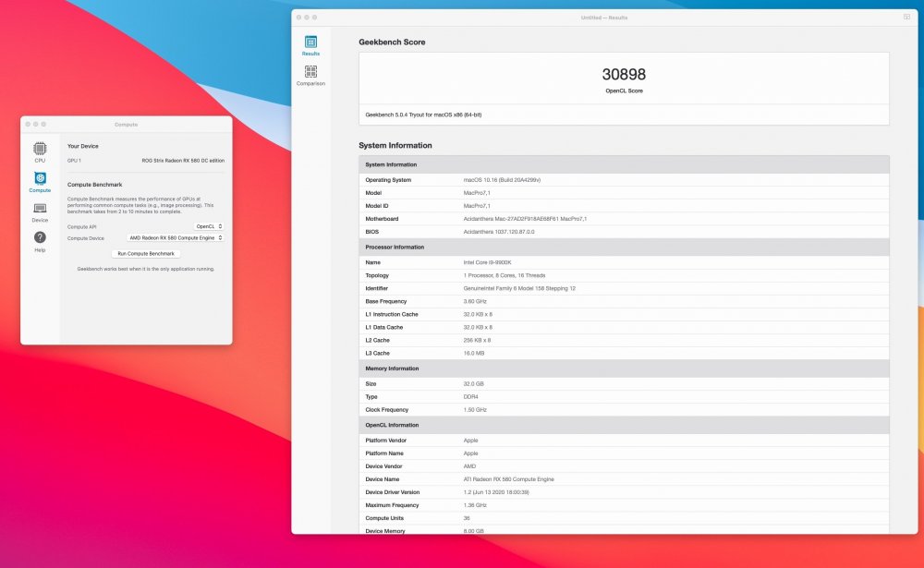924x568 pixels.
Task: Open the Compute Device AMD Radeon dropdown
Action: 176,238
